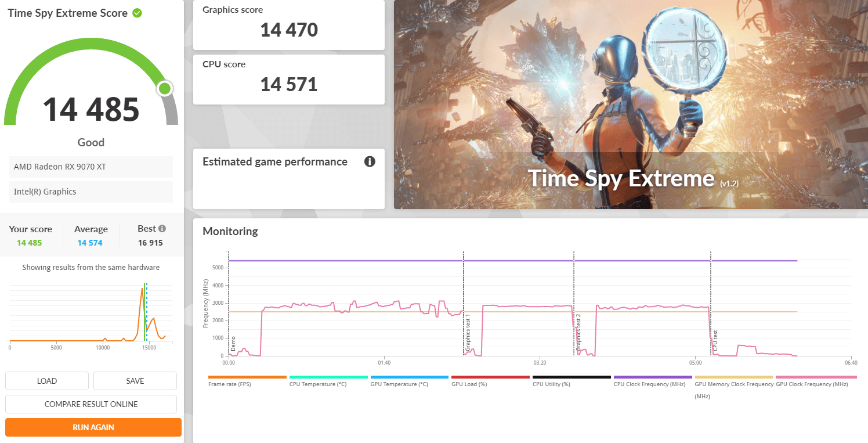Viewport: 868px width, 443px height.
Task: Toggle CPU Temperature legend series
Action: 328,380
